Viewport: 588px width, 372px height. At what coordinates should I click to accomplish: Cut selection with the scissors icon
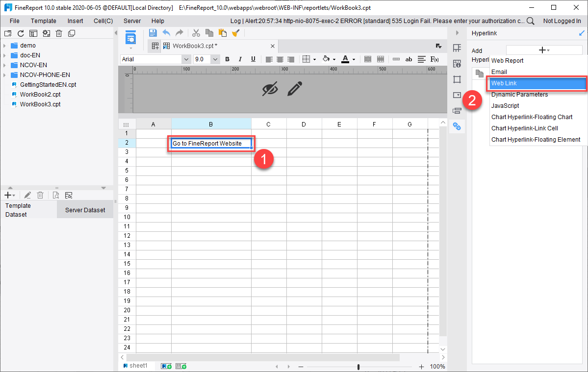[x=196, y=33]
